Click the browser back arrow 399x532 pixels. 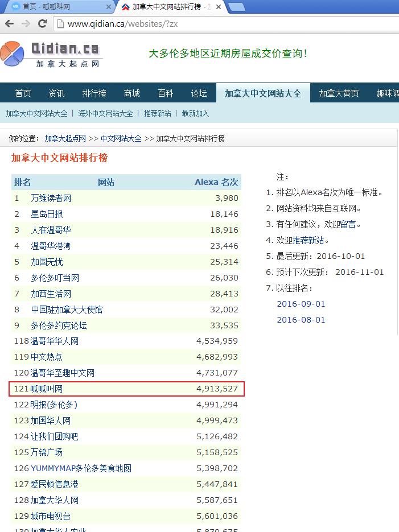pos(10,23)
